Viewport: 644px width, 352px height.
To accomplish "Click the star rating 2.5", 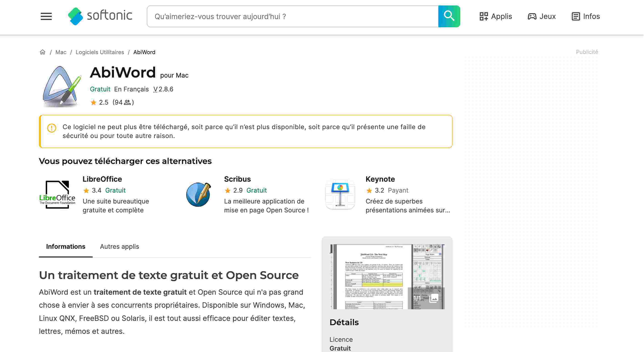I will (100, 102).
